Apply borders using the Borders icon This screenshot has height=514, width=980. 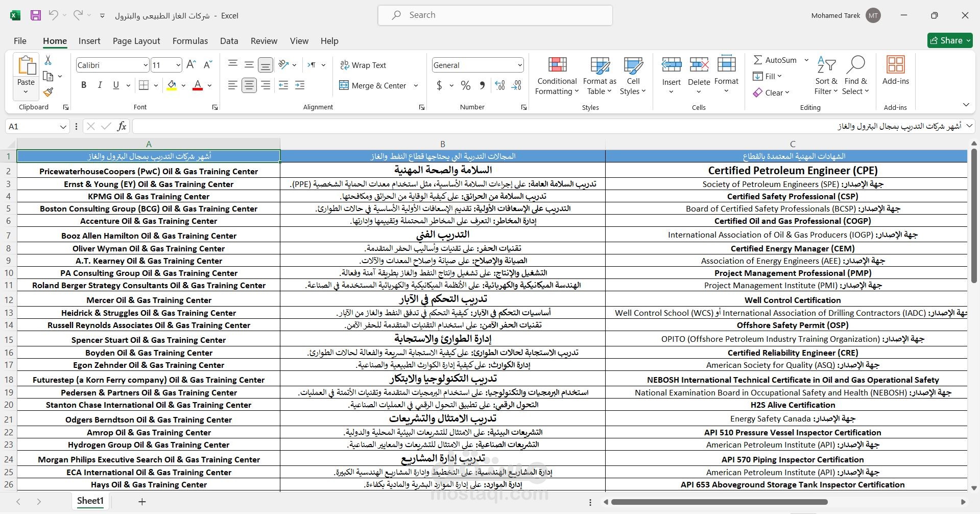click(144, 85)
